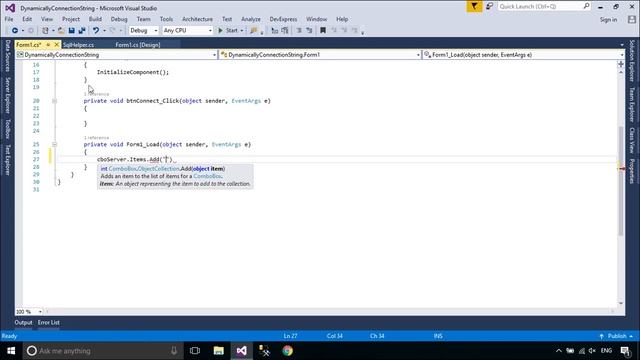Viewport: 640px width, 360px height.
Task: Open File Explorer from the taskbar
Action: pyautogui.click(x=219, y=351)
